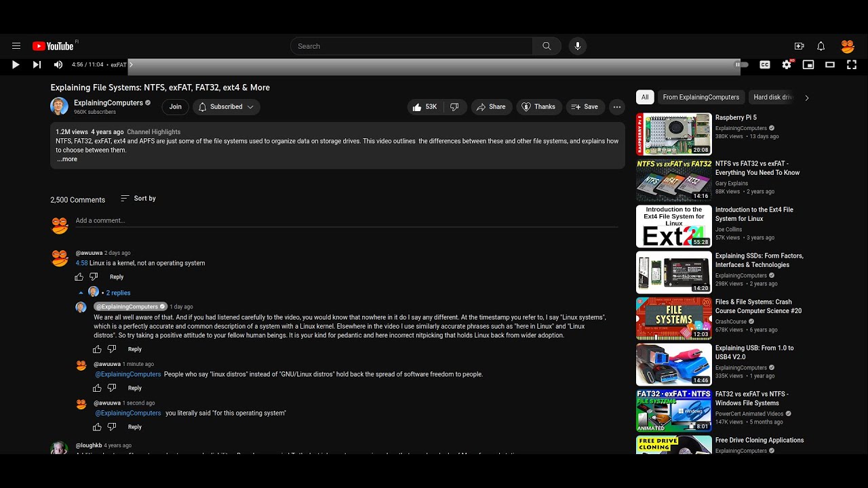Switch to miniplayer mode

click(x=808, y=64)
